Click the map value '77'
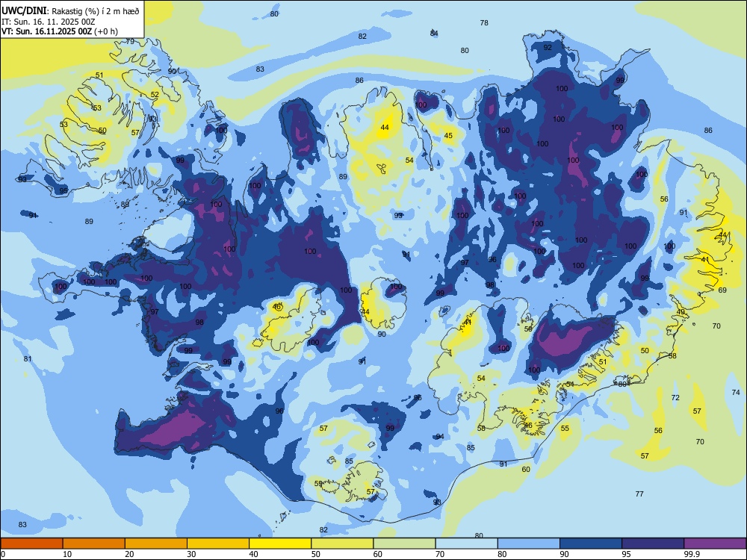The height and width of the screenshot is (560, 747). 639,494
